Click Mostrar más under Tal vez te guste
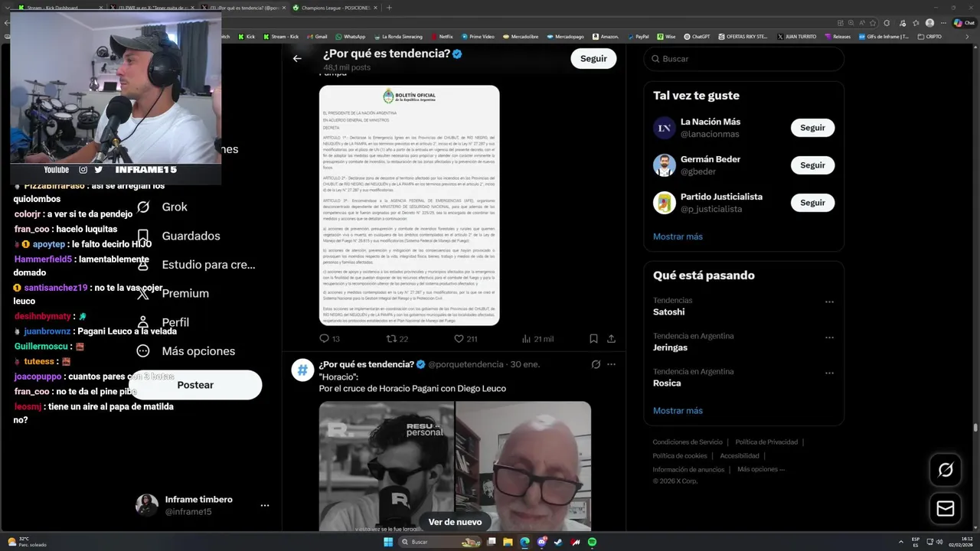Screen dimensions: 980x551 pos(678,236)
